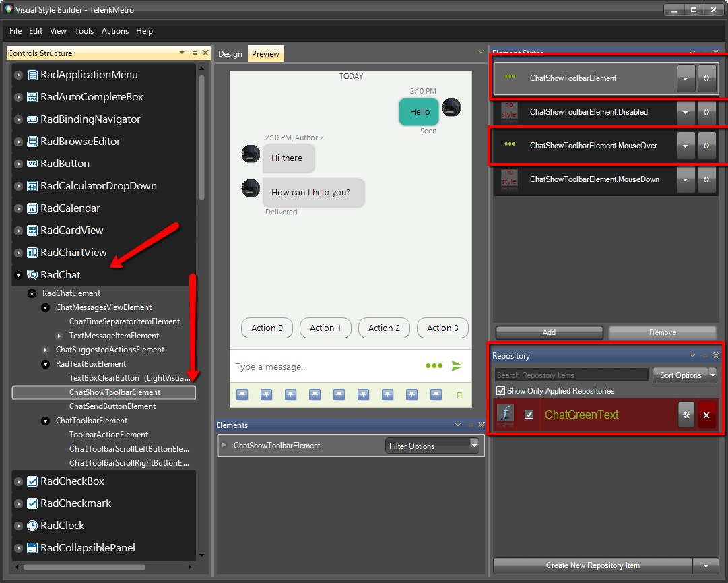Viewport: 728px width, 583px height.
Task: Open the Actions menu
Action: tap(114, 31)
